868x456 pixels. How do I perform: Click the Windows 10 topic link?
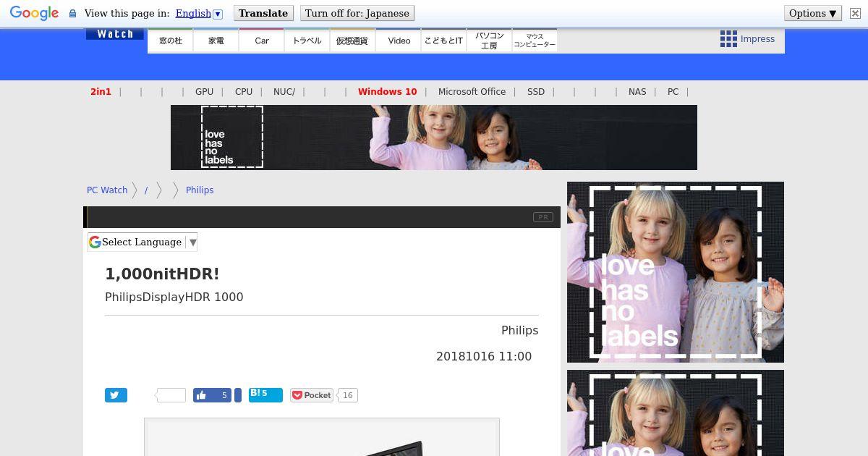tap(388, 92)
